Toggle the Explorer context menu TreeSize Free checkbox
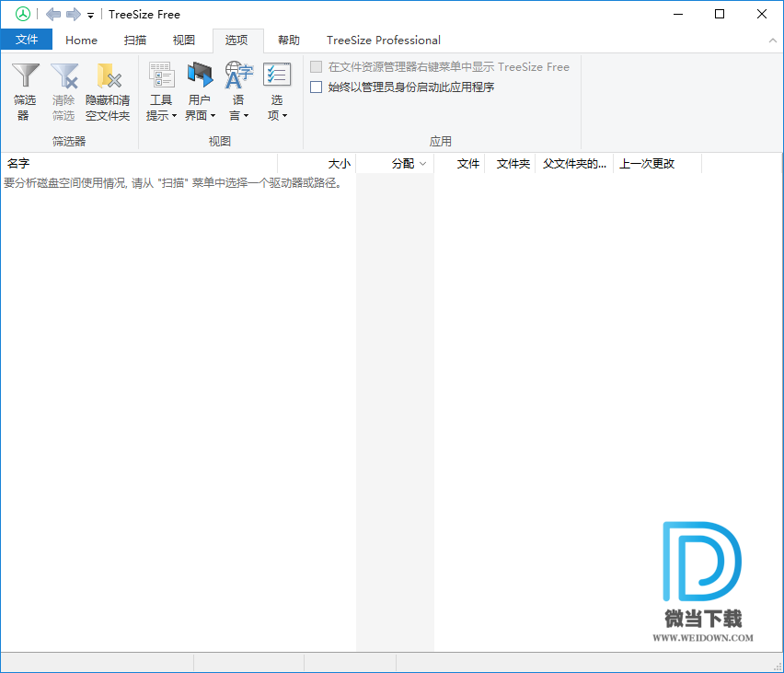 (316, 66)
